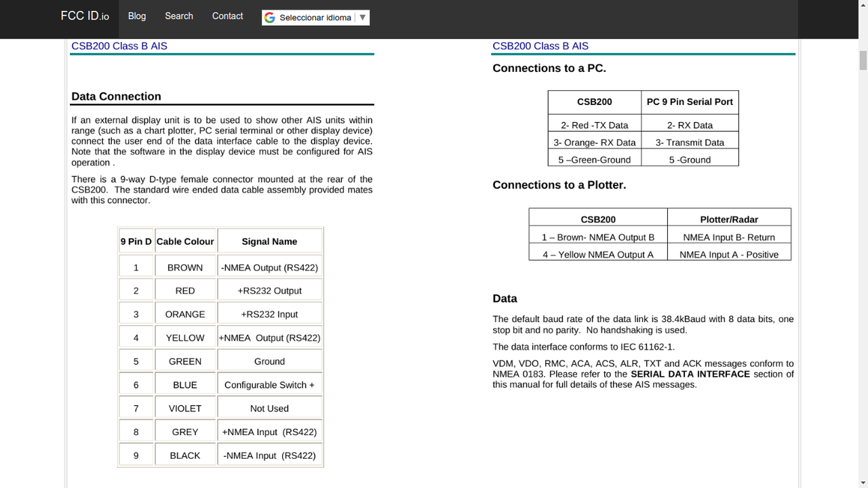
Task: Open the FCC ID.io home logo
Action: point(85,16)
